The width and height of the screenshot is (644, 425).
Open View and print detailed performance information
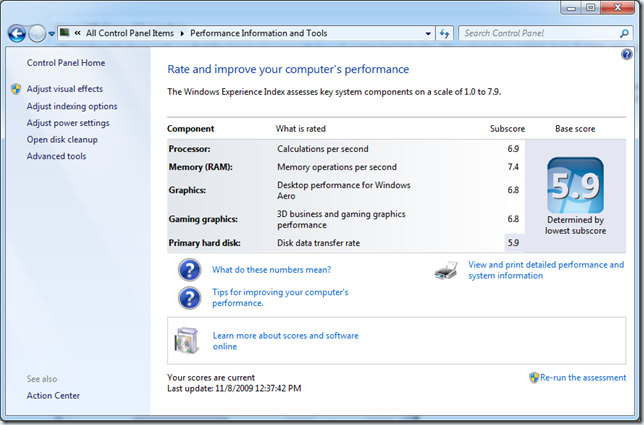click(x=546, y=270)
